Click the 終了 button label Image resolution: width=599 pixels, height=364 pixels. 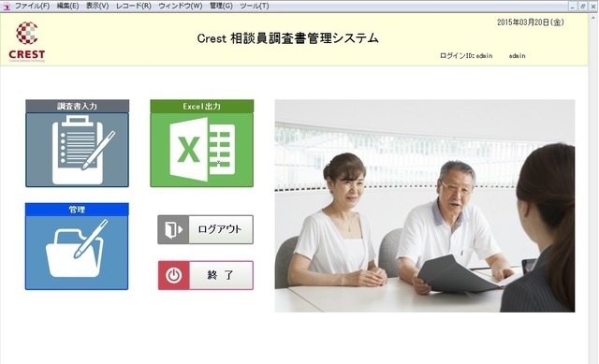(221, 275)
